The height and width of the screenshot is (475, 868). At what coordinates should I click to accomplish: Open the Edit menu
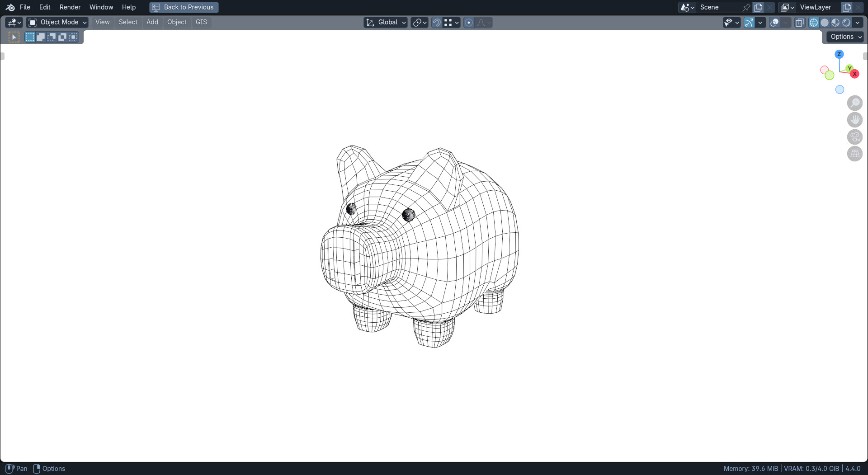[45, 7]
